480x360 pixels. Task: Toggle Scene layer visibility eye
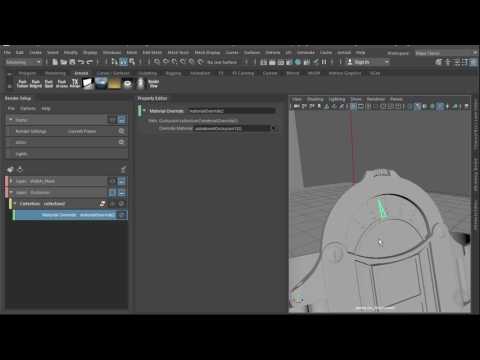click(x=112, y=119)
